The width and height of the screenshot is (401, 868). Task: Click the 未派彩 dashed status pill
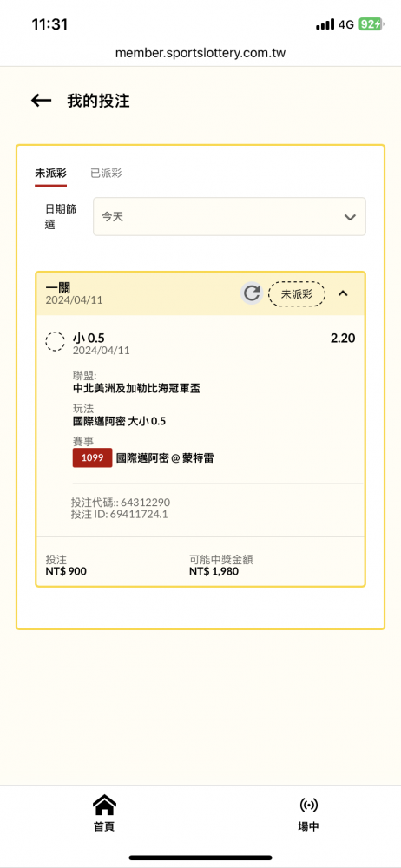click(297, 294)
